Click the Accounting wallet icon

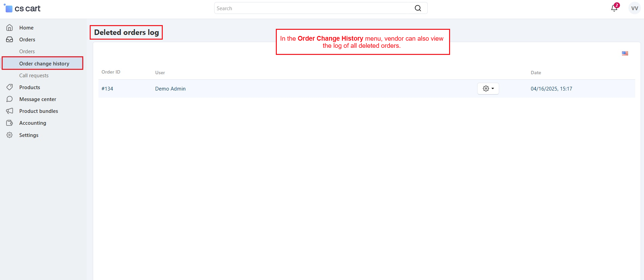(9, 123)
